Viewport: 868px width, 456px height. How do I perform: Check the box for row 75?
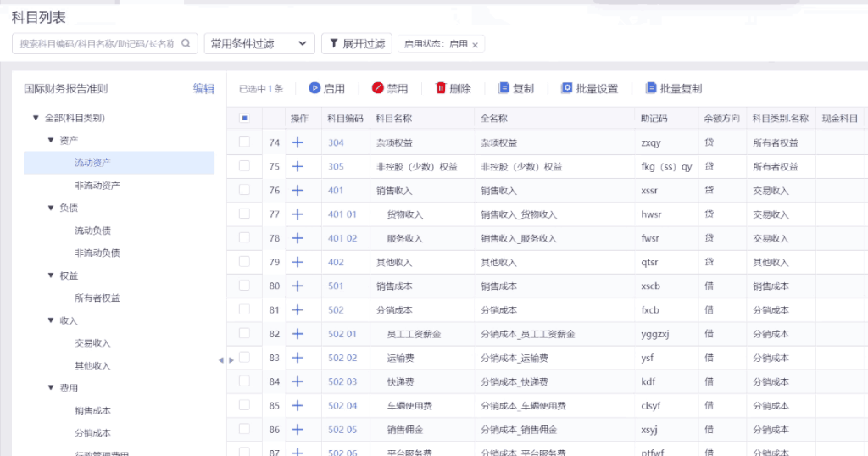click(x=244, y=165)
